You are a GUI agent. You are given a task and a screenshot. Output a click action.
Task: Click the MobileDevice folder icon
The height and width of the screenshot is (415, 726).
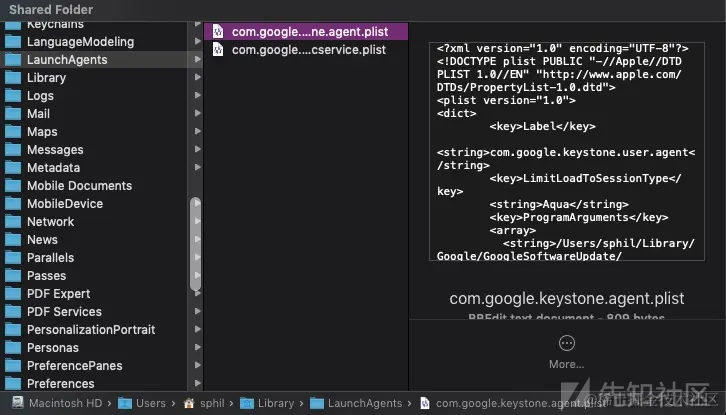pos(13,204)
